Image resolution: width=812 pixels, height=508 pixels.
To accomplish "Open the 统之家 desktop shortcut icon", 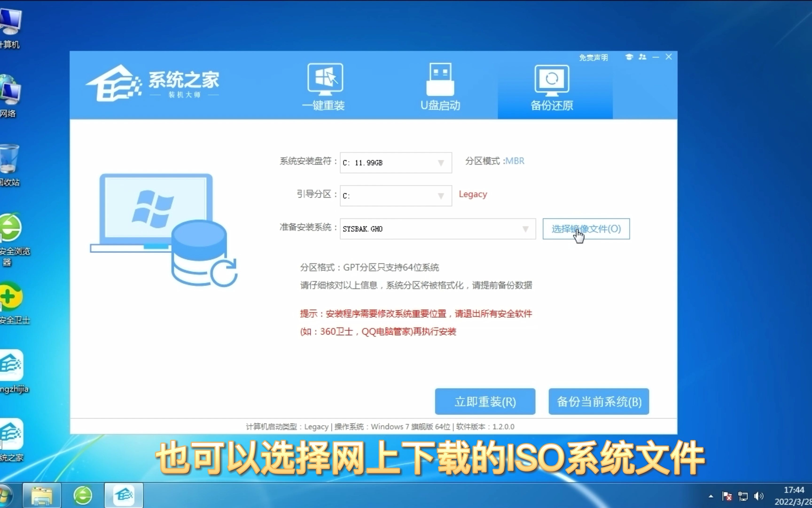I will point(12,440).
